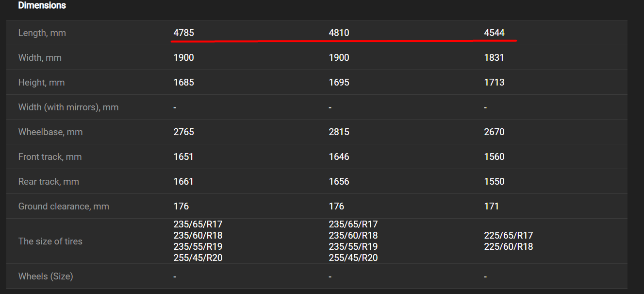Select the Front track, mm label
Viewport: 644px width, 294px height.
[50, 157]
